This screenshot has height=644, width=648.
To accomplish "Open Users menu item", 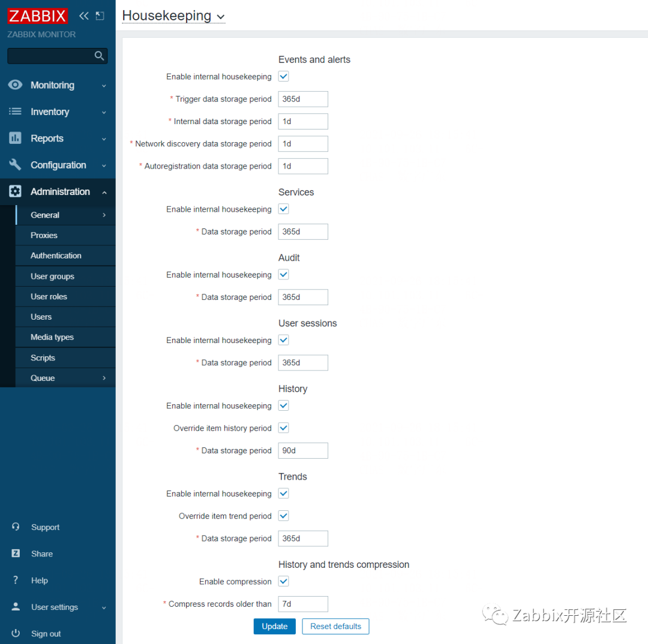I will click(66, 317).
